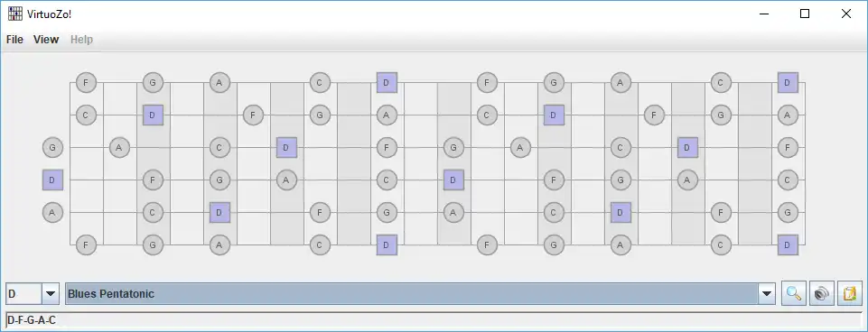Click D root at seventh fret, G string
The width and height of the screenshot is (868, 332).
pos(286,148)
